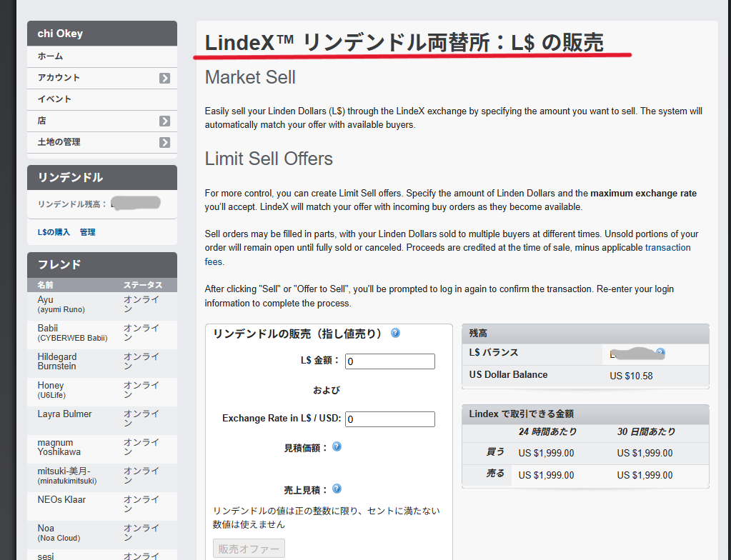The height and width of the screenshot is (560, 731).
Task: Click the 管理 link under リンデンドル
Action: 88,232
